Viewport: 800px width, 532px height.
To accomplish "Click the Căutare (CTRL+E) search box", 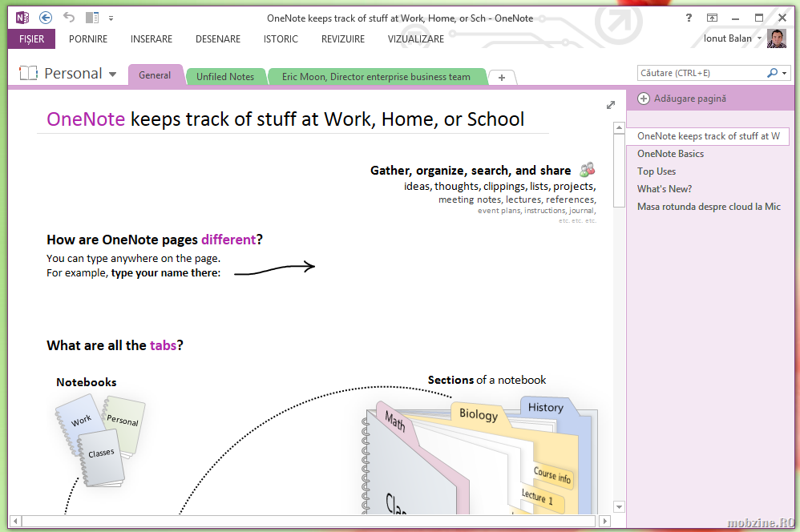I will coord(701,73).
